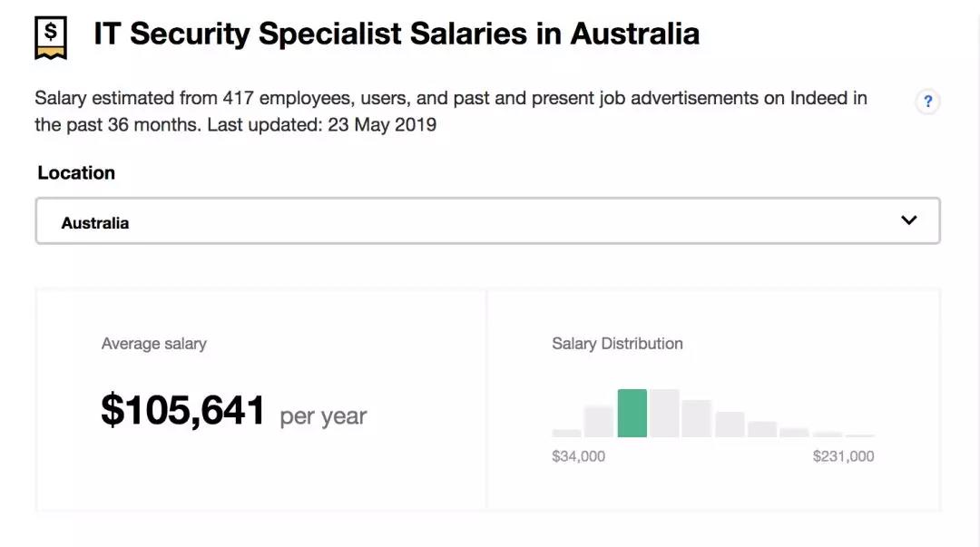Click the rightmost shortest distribution bar
The height and width of the screenshot is (547, 980).
tap(860, 435)
